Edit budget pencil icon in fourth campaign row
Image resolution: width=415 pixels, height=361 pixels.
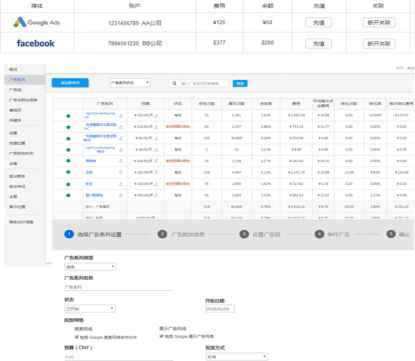(156, 149)
